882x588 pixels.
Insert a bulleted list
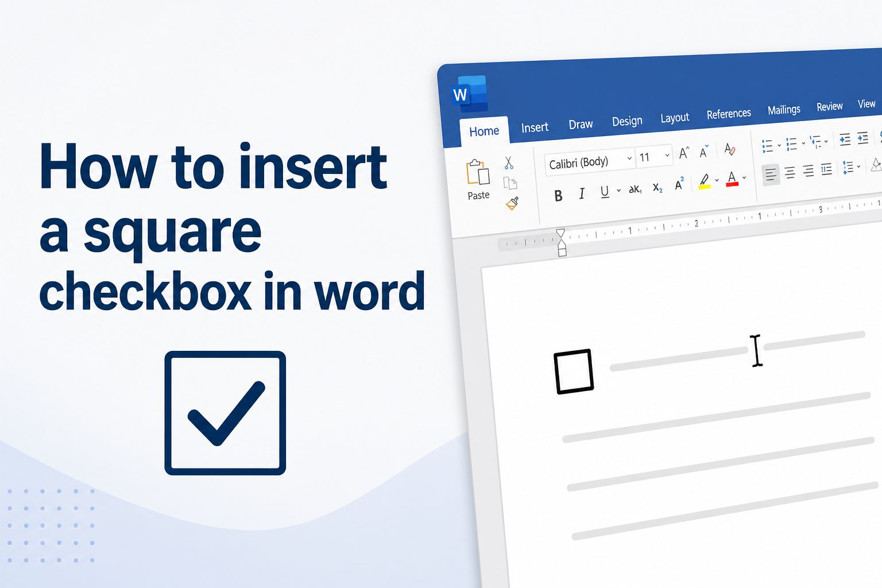click(x=767, y=146)
